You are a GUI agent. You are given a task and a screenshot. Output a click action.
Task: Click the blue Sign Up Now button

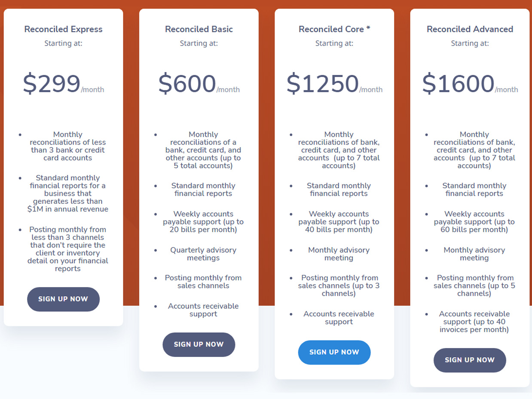[334, 352]
